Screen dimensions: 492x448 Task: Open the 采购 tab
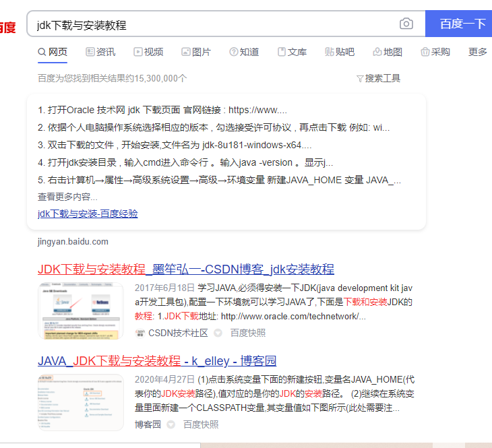click(x=435, y=52)
